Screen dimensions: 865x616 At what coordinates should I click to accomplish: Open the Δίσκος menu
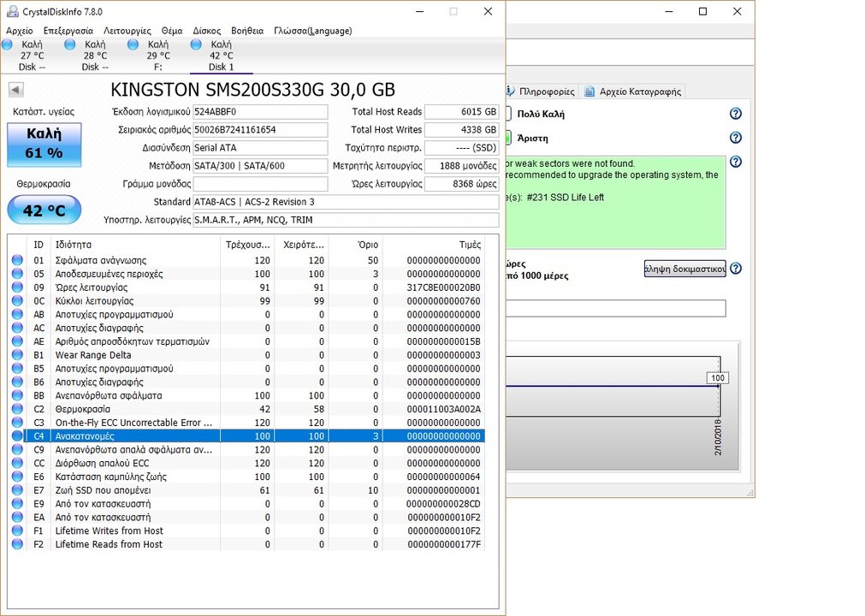(x=207, y=31)
